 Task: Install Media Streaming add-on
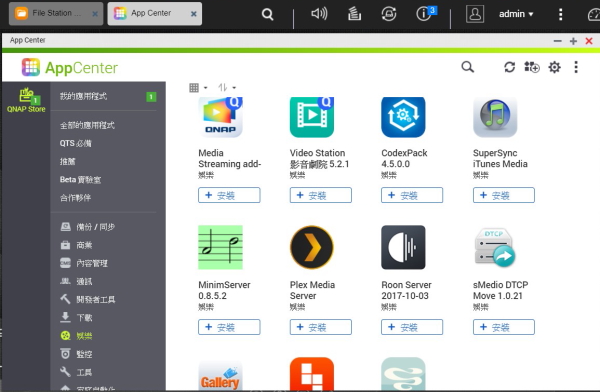pos(229,195)
